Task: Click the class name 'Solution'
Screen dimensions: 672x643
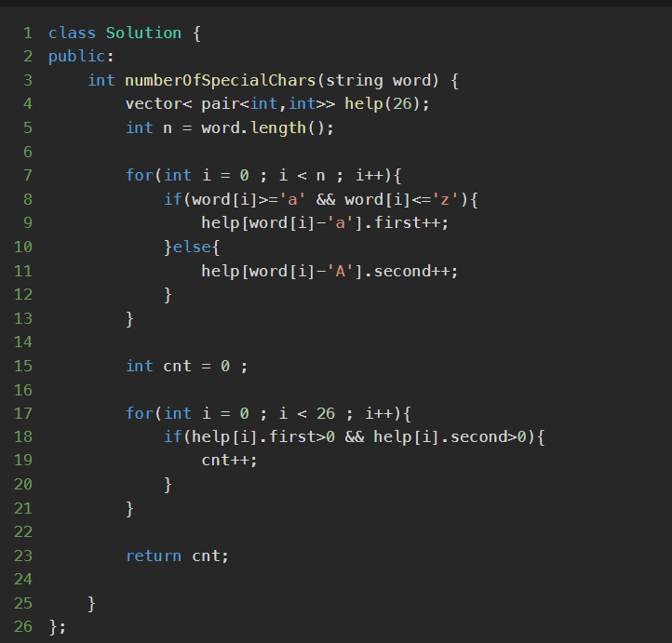Action: (x=143, y=33)
